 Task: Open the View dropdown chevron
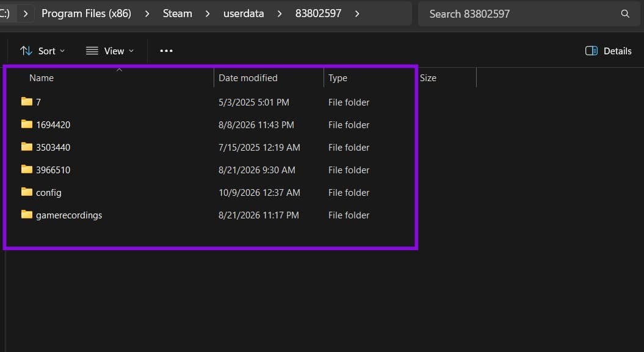click(131, 51)
